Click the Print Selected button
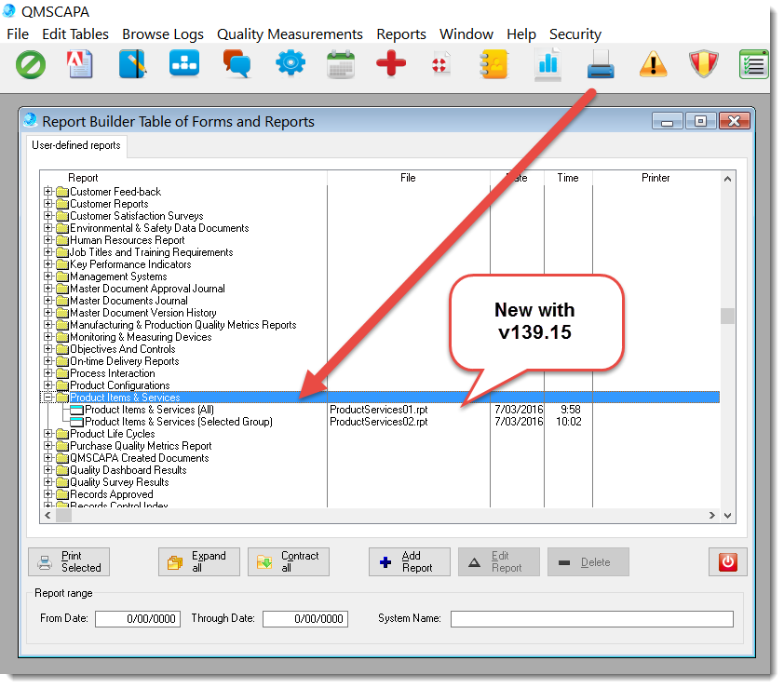Image resolution: width=784 pixels, height=688 pixels. coord(70,561)
